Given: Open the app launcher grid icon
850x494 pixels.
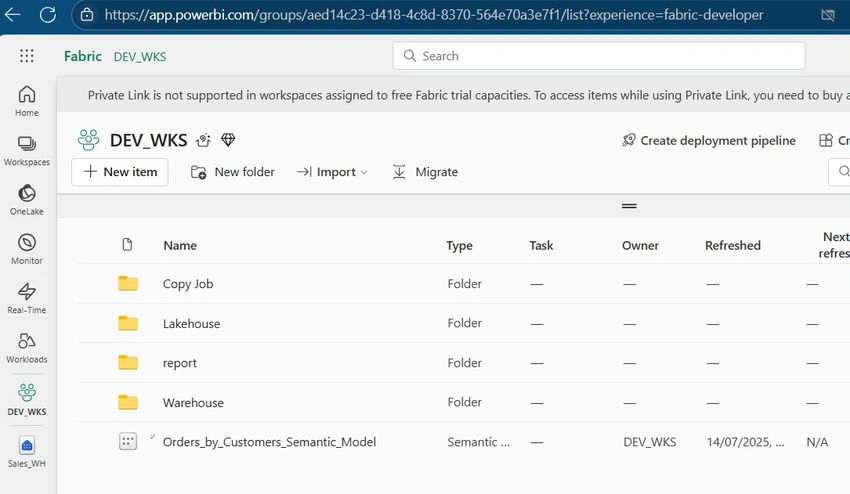Looking at the screenshot, I should (27, 55).
